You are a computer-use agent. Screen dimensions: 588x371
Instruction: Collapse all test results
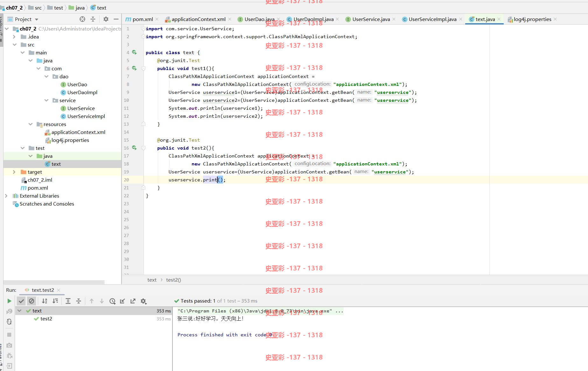(x=79, y=301)
